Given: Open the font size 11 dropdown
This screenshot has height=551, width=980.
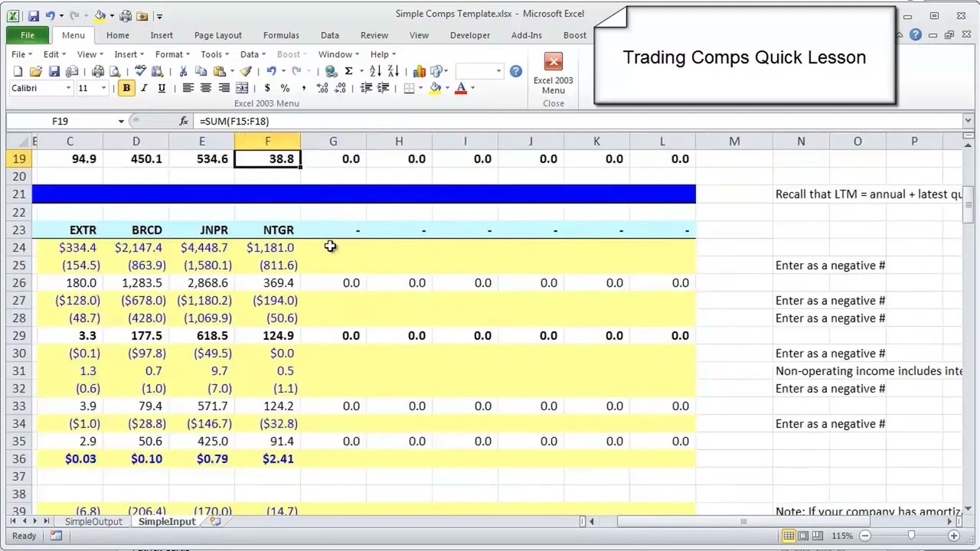Looking at the screenshot, I should (103, 88).
